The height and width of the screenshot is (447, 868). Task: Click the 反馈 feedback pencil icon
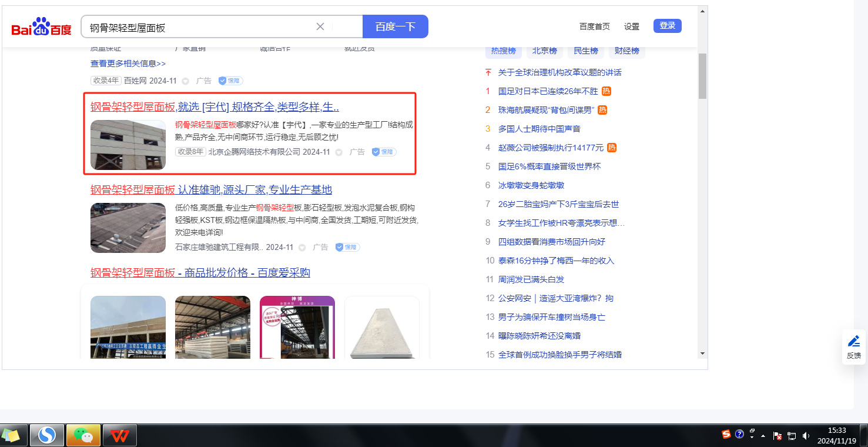[853, 341]
